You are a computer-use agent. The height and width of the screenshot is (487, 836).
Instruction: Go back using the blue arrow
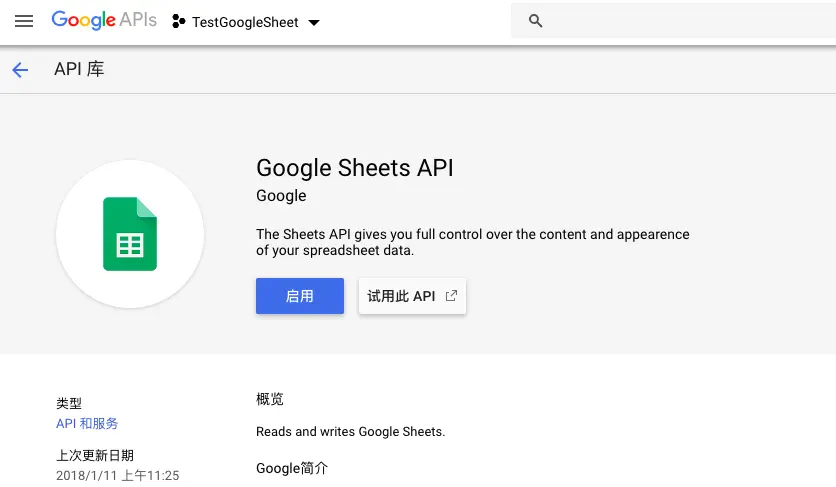point(20,70)
